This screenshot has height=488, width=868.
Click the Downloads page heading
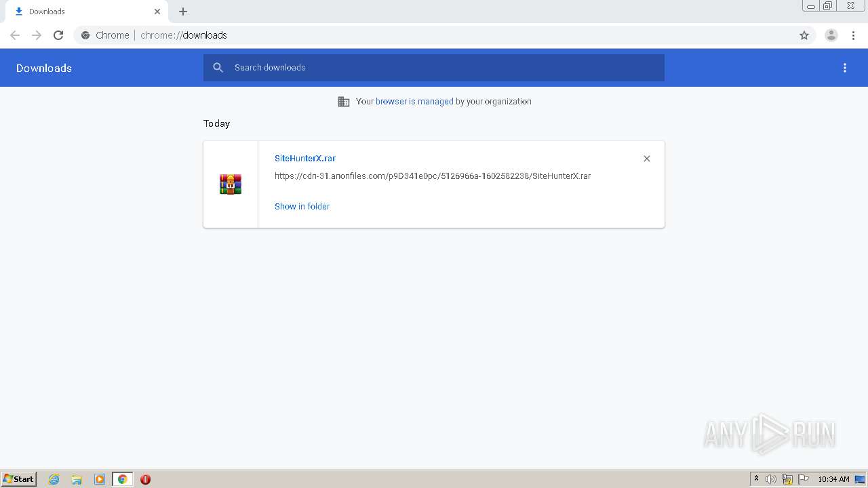(x=44, y=68)
